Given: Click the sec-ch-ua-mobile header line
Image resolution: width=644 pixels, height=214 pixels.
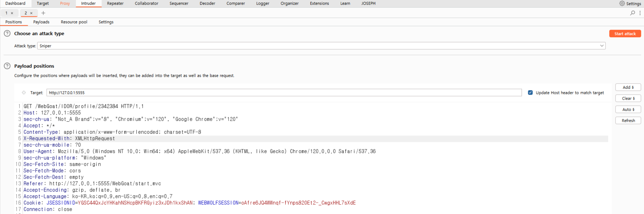Looking at the screenshot, I should click(52, 145).
